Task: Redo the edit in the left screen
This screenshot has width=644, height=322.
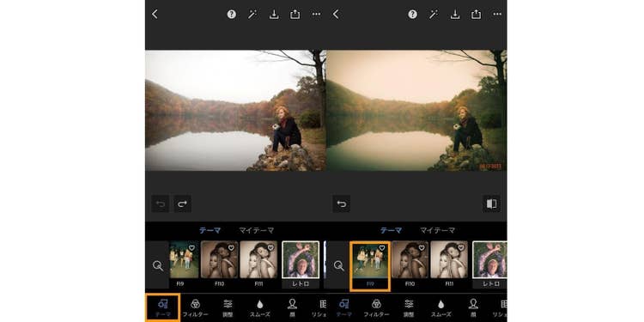Action: point(182,204)
